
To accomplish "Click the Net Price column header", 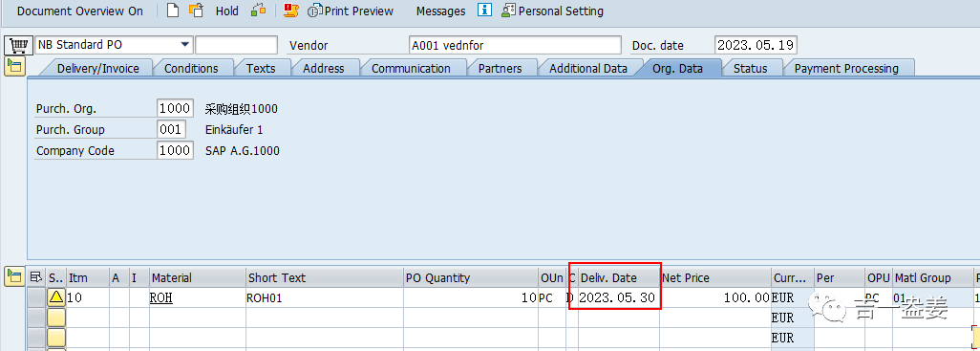I will [x=715, y=277].
